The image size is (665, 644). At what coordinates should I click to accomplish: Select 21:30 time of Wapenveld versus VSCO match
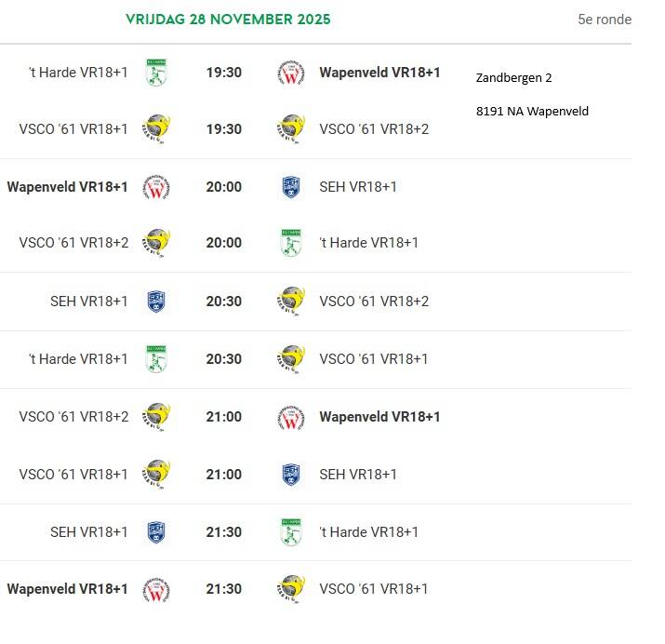click(223, 589)
